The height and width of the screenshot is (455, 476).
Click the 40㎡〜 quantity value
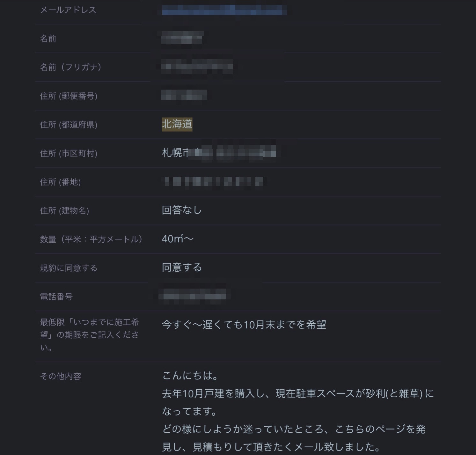[178, 239]
